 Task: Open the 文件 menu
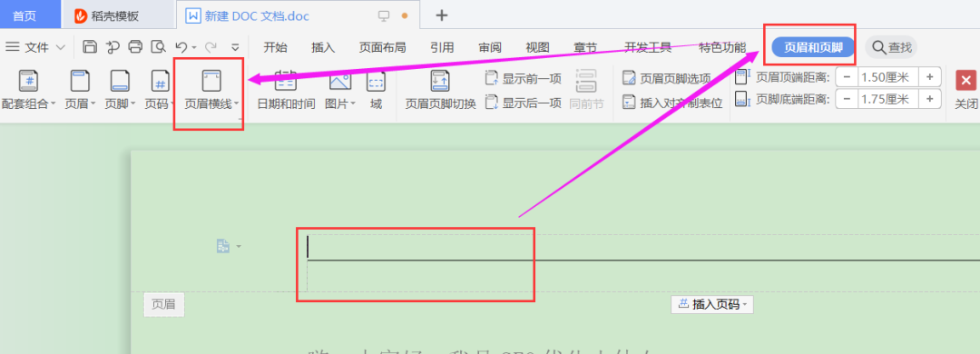point(35,47)
